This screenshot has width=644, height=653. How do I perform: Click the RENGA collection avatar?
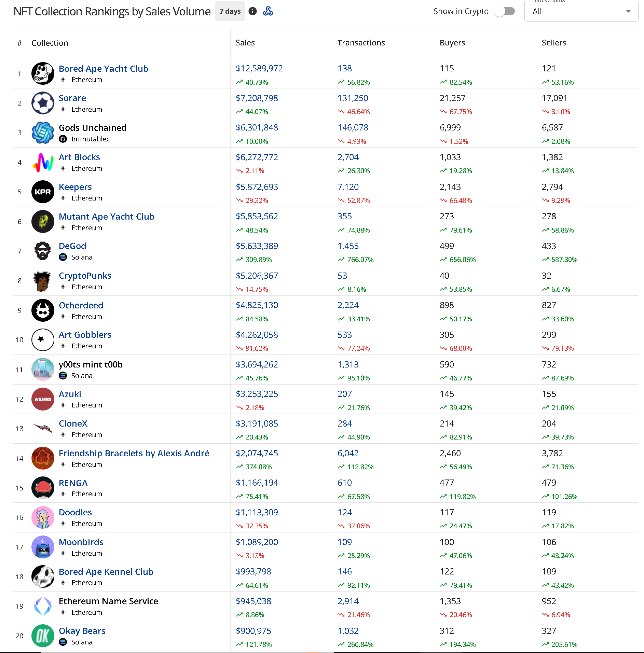click(x=43, y=488)
